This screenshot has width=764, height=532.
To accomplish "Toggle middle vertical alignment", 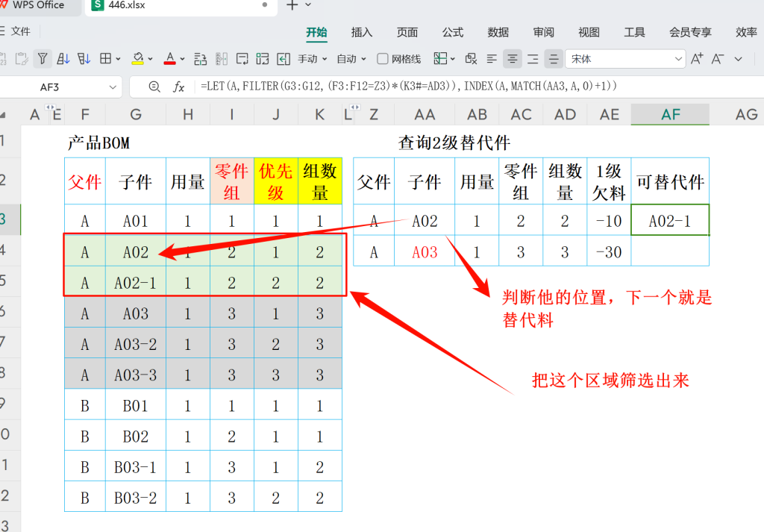I will tap(554, 59).
